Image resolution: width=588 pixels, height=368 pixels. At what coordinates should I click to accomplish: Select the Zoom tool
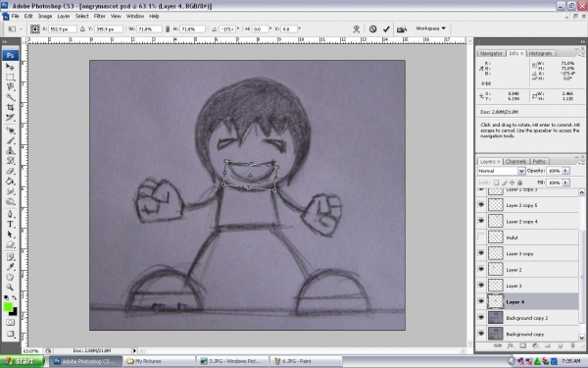coord(10,288)
